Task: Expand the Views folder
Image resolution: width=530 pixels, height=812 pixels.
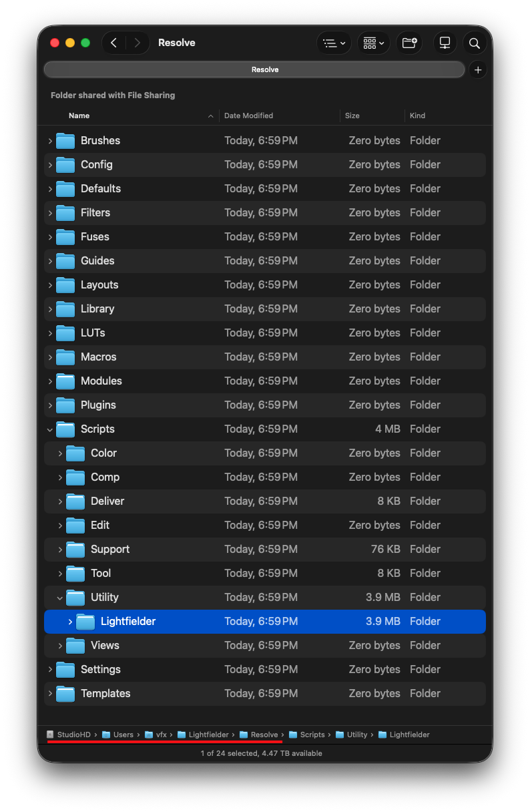Action: (60, 646)
